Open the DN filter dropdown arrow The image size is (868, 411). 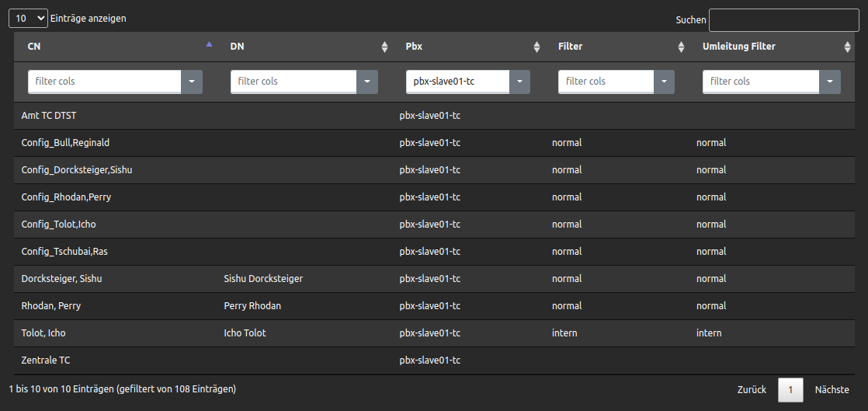click(x=367, y=82)
